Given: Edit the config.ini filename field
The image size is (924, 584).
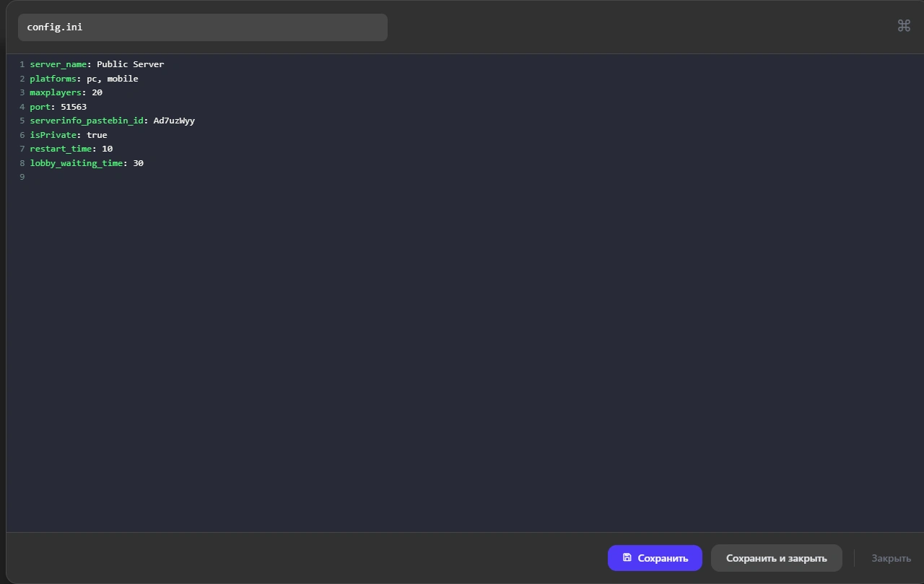Looking at the screenshot, I should (203, 27).
